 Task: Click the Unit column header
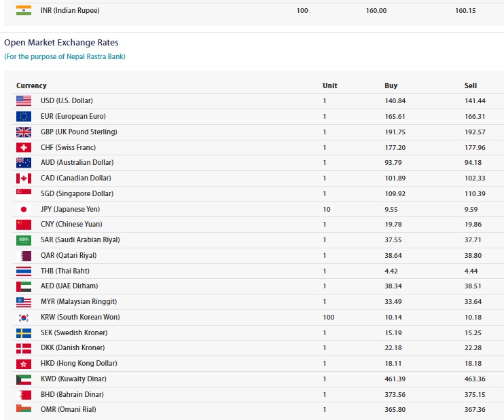pyautogui.click(x=329, y=85)
